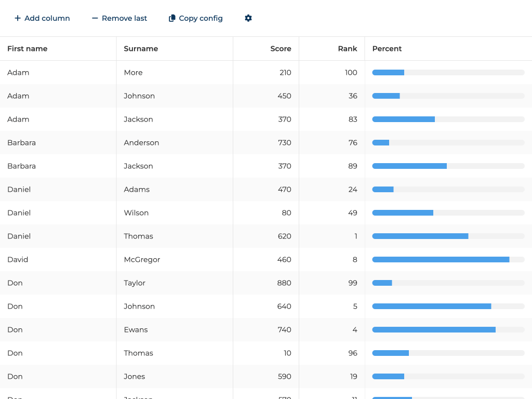Click the Rank column header
This screenshot has height=399, width=532.
click(x=347, y=49)
